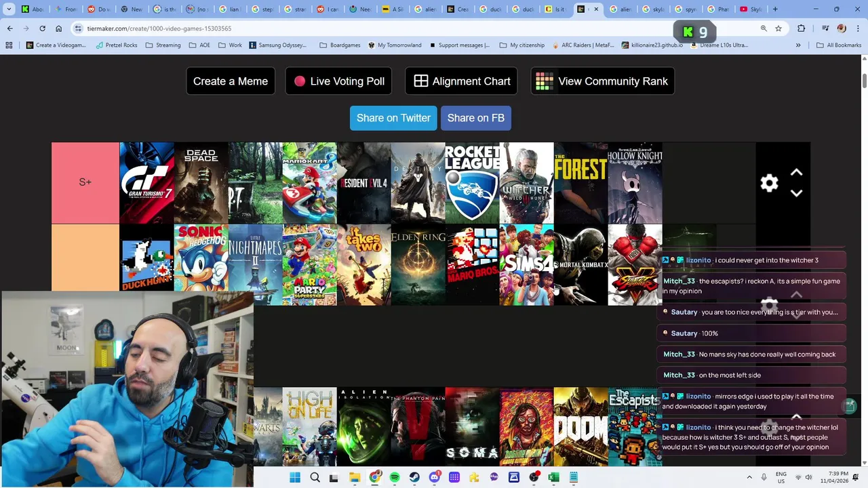This screenshot has width=868, height=488.
Task: Click the Create a Meme button
Action: point(231,81)
